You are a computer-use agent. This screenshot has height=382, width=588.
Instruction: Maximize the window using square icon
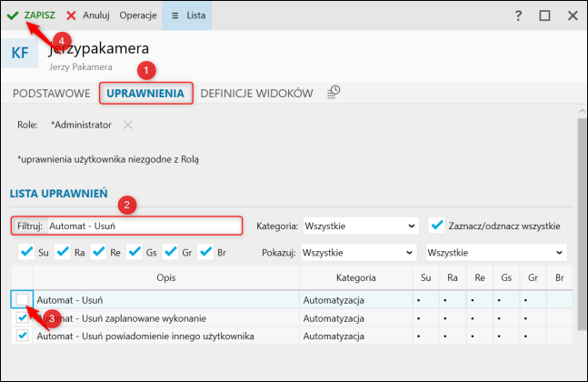coord(545,15)
